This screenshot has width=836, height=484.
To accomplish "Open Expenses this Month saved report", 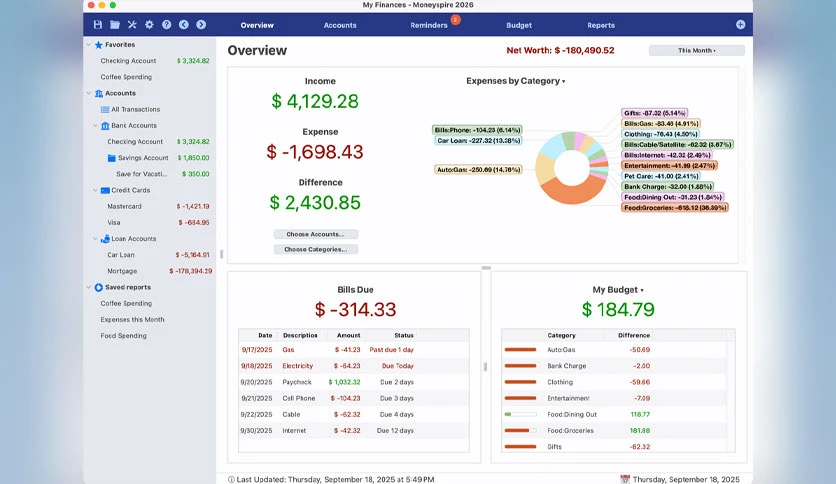I will (132, 319).
